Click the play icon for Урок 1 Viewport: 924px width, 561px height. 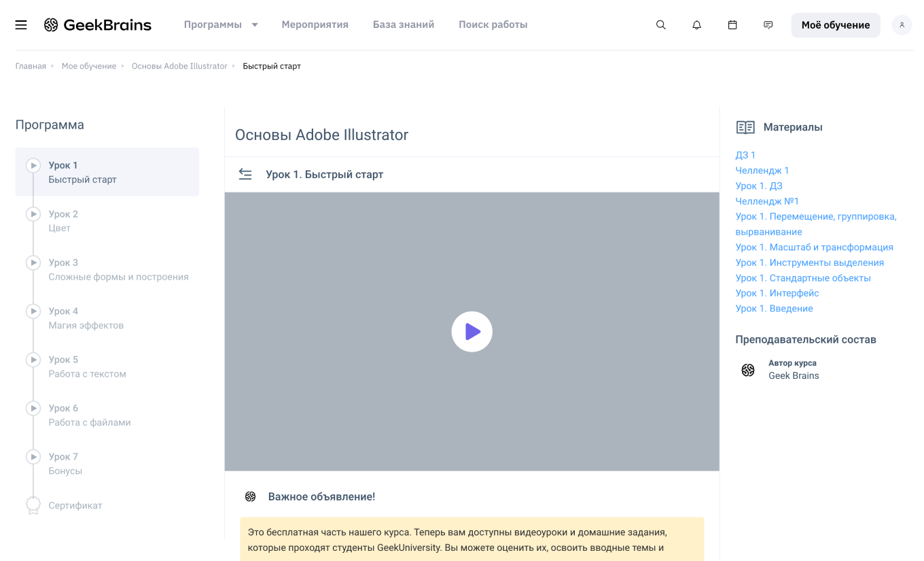[33, 165]
